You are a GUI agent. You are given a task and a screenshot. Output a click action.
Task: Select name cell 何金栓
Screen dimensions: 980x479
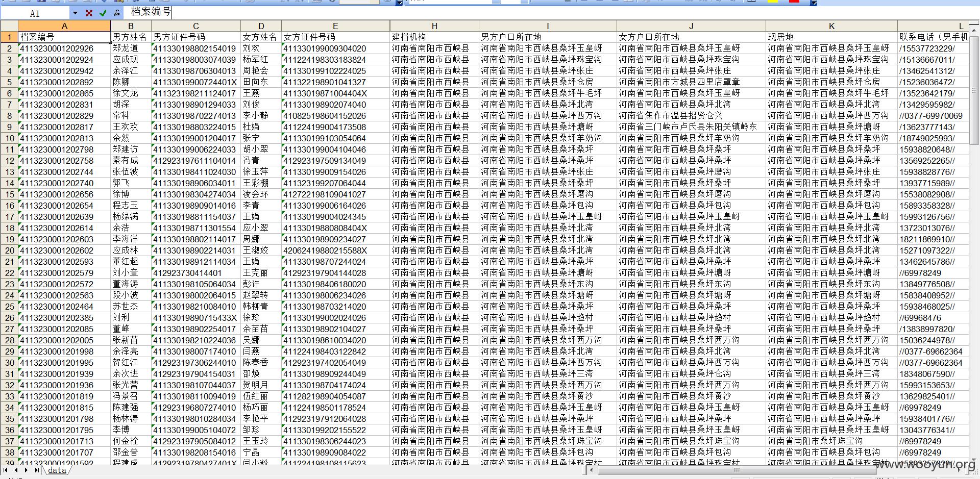point(131,441)
